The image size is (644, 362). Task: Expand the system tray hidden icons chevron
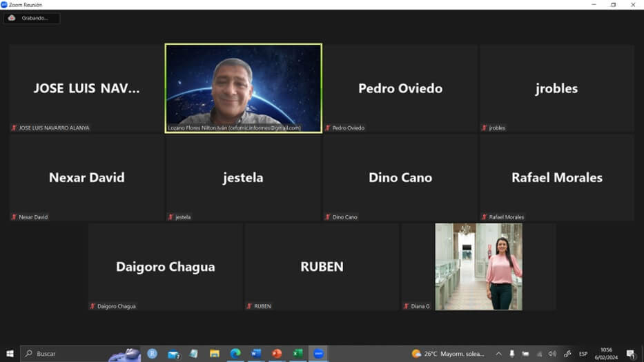498,354
